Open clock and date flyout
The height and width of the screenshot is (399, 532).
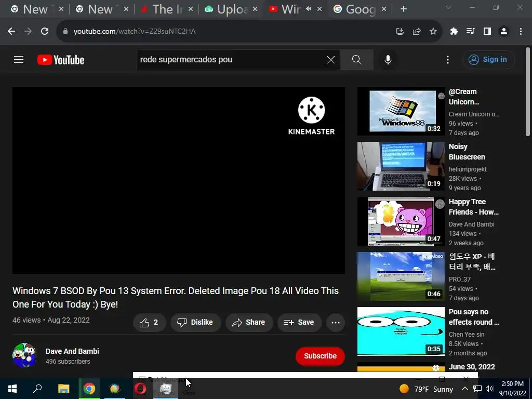[513, 389]
